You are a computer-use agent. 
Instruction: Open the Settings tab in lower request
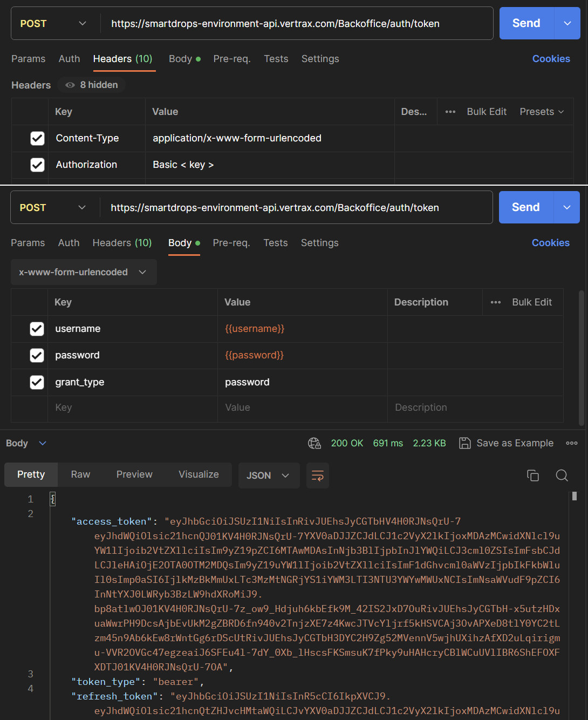(x=320, y=243)
